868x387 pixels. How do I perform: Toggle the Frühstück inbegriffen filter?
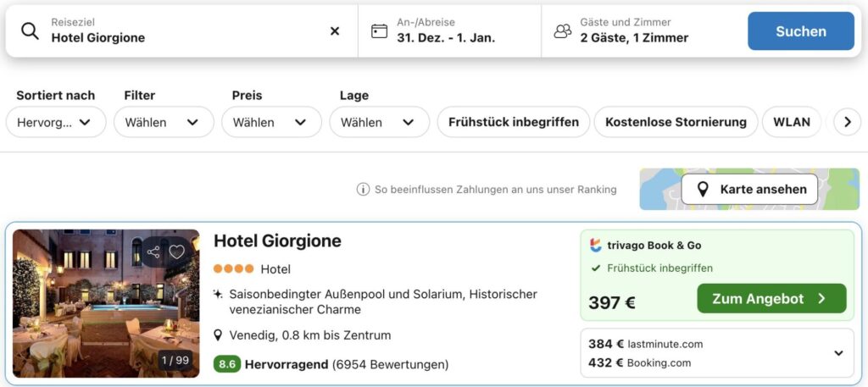(514, 122)
